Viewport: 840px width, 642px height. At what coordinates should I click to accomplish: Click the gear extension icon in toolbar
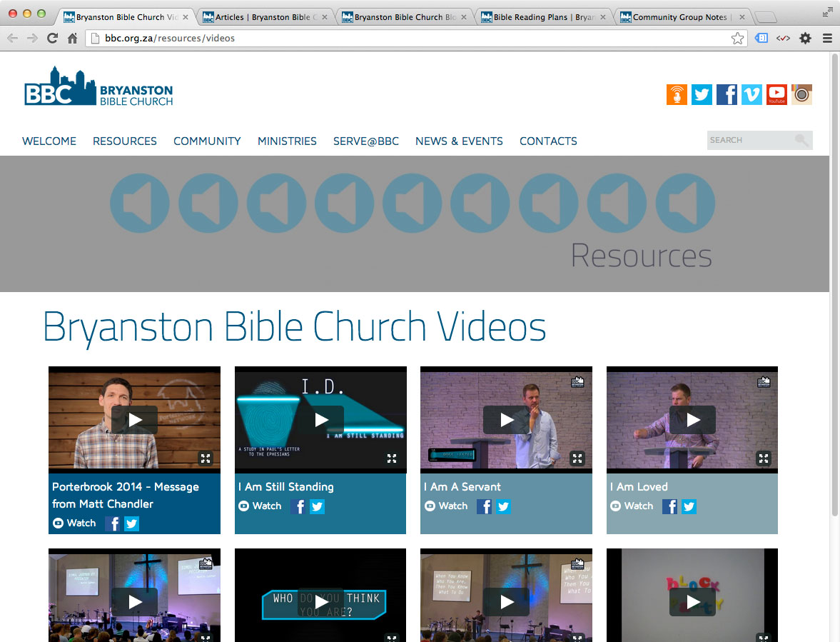(x=805, y=38)
